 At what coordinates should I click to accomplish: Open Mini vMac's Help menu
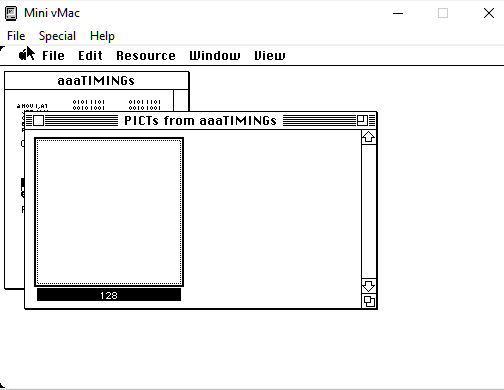point(102,36)
